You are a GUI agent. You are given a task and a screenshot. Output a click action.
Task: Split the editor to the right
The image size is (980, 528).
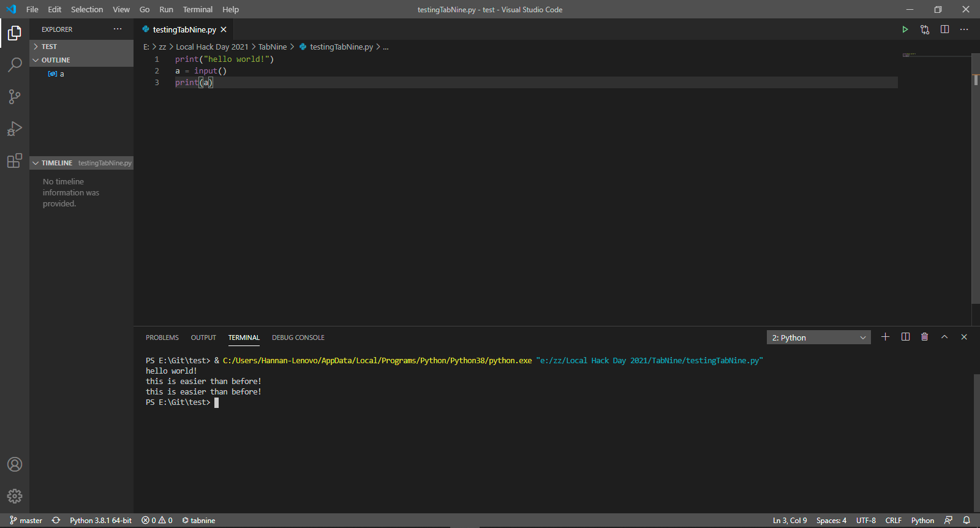[944, 29]
